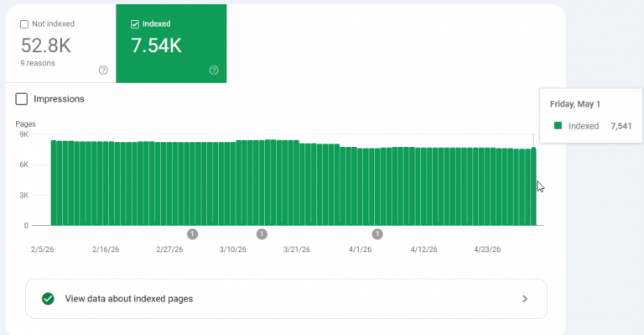Click the 3K axis value
The width and height of the screenshot is (644, 335).
(x=23, y=196)
